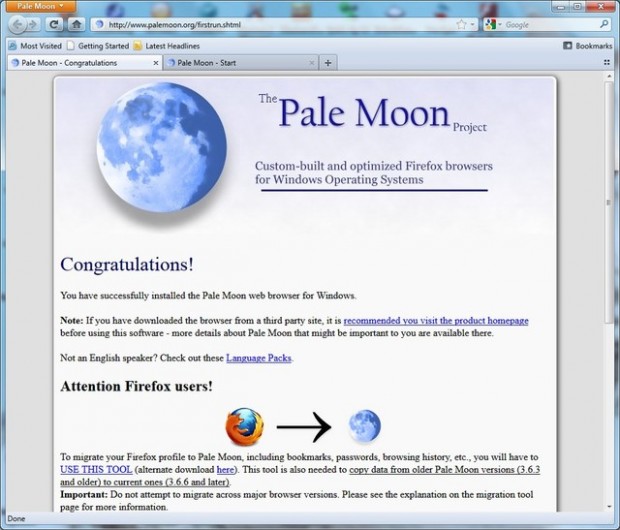Click the Done status bar text
Viewport: 620px width, 530px height.
[x=16, y=519]
